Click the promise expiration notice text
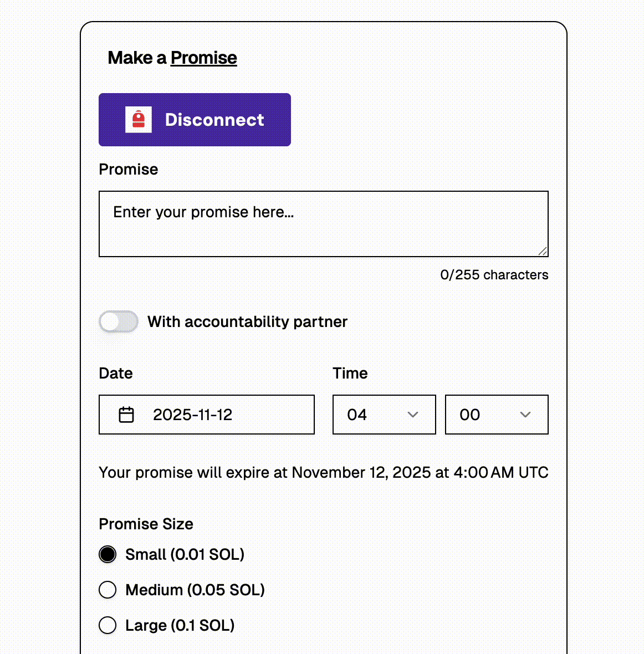The image size is (644, 654). (x=323, y=472)
